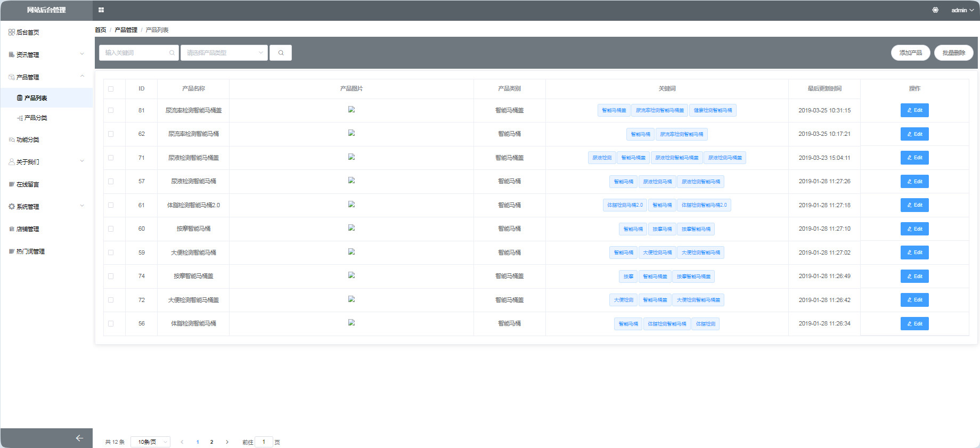The height and width of the screenshot is (448, 980).
Task: Select 产品列表 in the sidebar
Action: point(46,98)
